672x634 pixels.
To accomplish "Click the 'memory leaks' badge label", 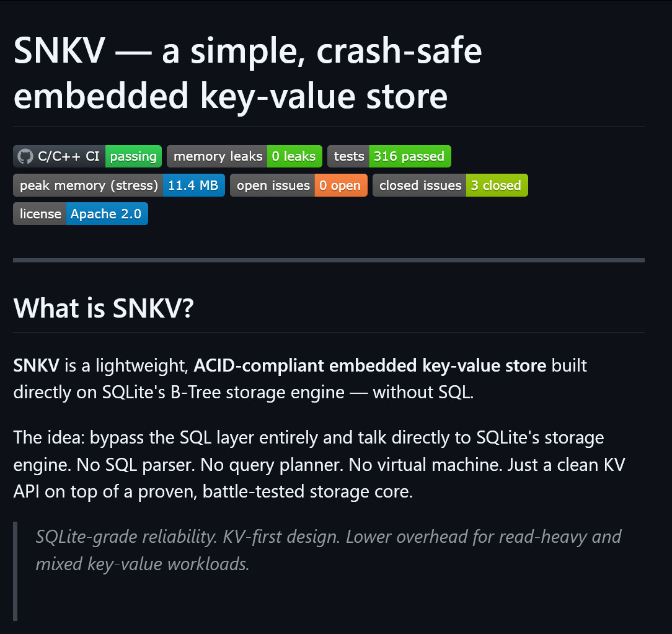I will pos(218,156).
